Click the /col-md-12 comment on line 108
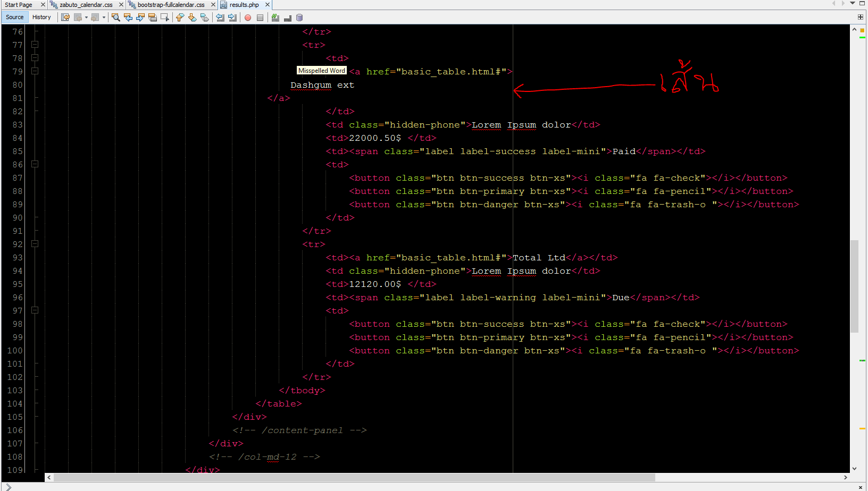 click(264, 457)
